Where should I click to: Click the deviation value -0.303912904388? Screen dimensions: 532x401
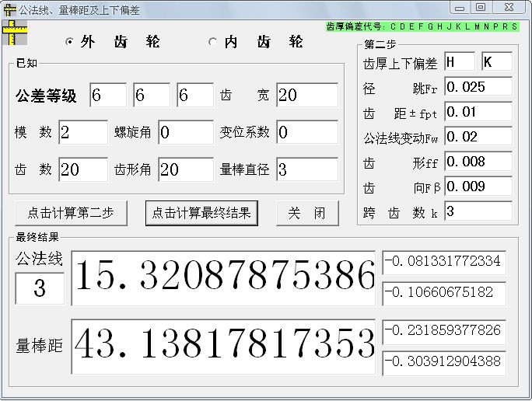(444, 363)
